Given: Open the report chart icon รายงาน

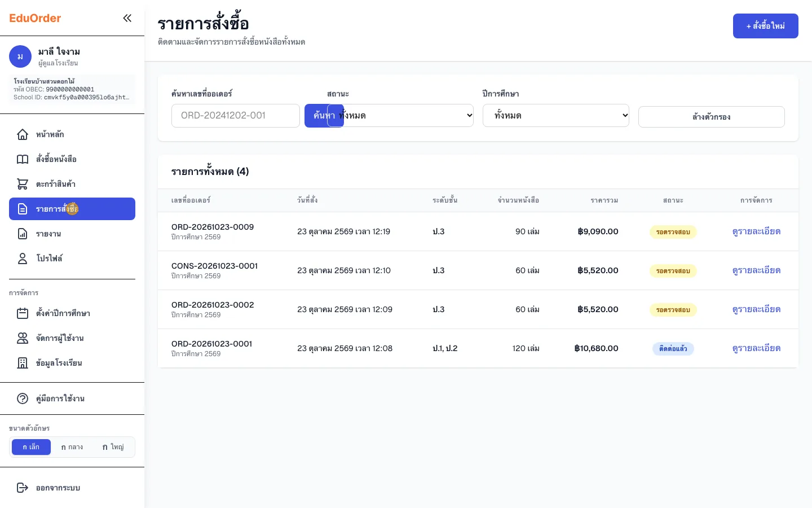Looking at the screenshot, I should click(x=23, y=234).
